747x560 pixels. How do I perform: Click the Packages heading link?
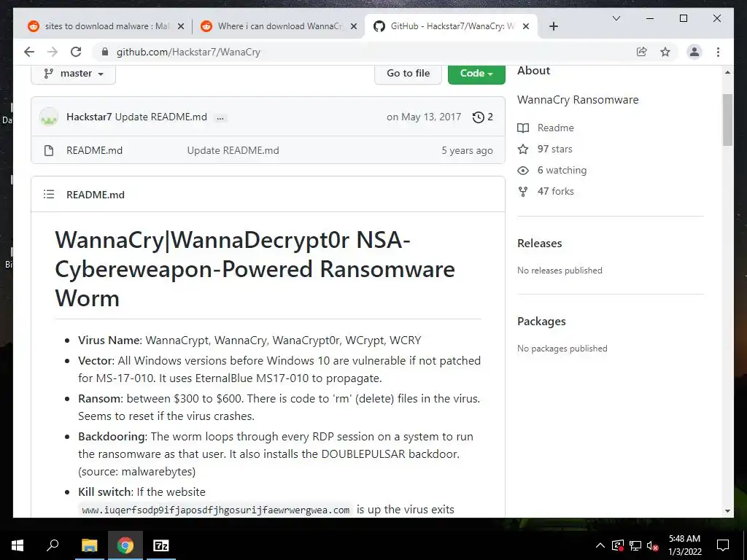coord(541,322)
